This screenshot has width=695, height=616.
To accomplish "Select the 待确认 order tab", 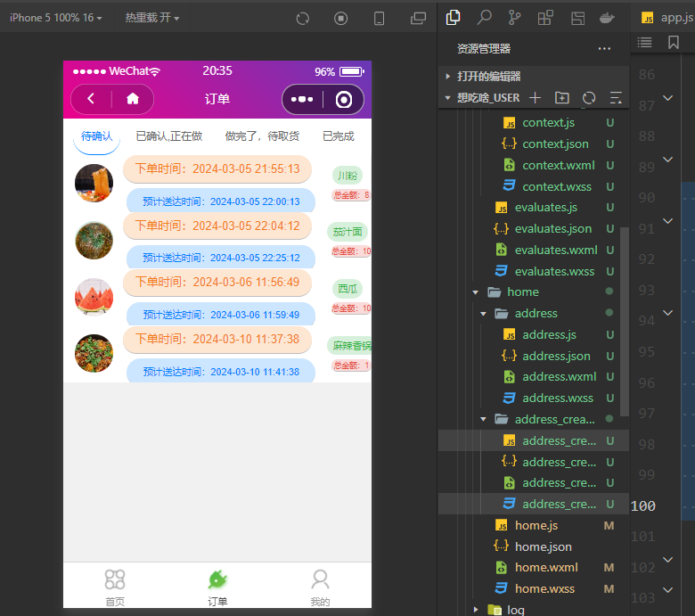I will pos(96,136).
